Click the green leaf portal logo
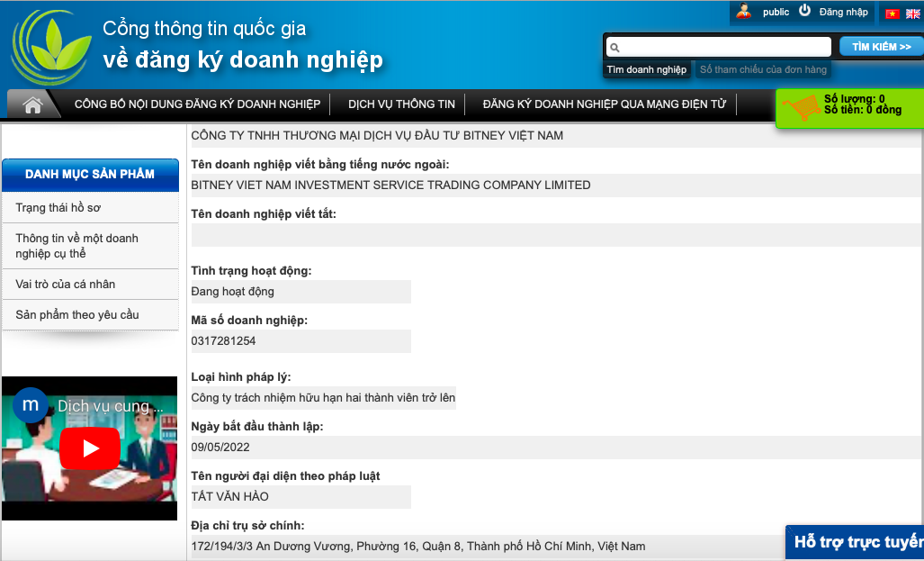Image resolution: width=924 pixels, height=561 pixels. coord(51,47)
